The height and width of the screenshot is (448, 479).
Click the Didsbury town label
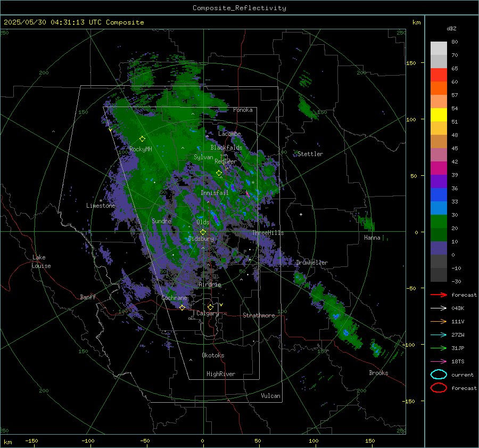[x=201, y=239]
